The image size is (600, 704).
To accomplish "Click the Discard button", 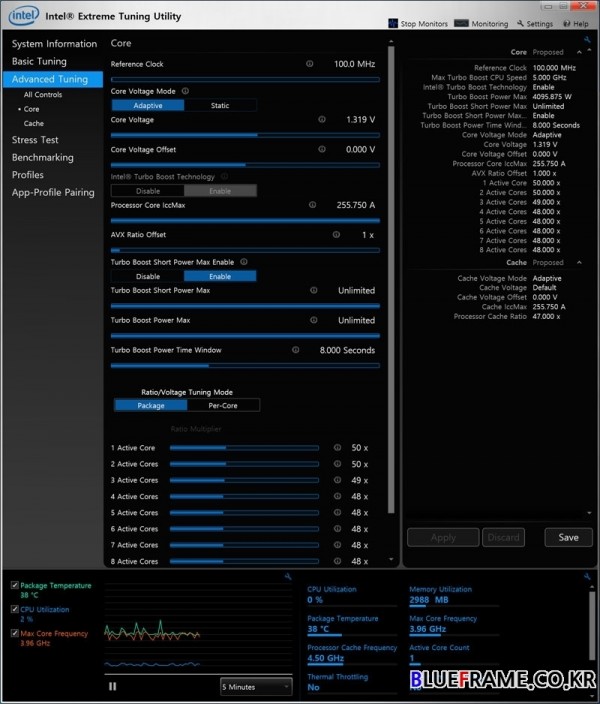I will (x=503, y=537).
